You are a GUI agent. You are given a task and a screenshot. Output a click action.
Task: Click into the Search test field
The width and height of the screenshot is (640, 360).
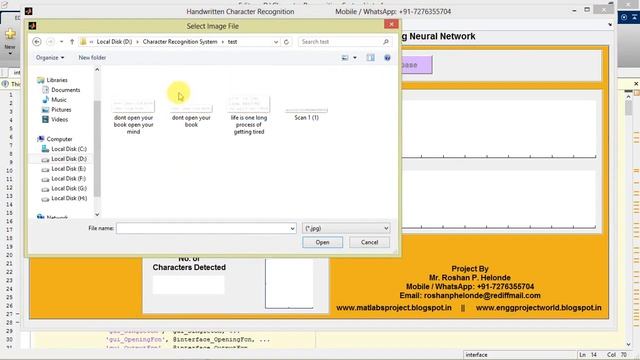click(340, 42)
